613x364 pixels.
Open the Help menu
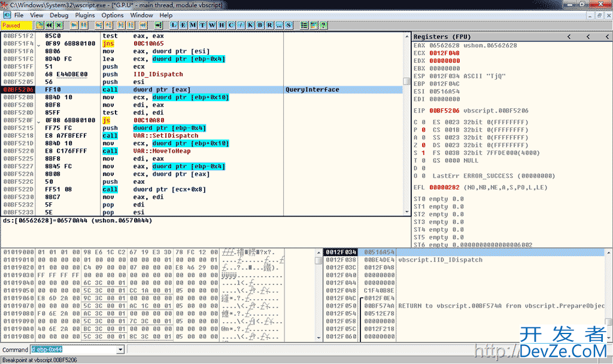tap(166, 15)
